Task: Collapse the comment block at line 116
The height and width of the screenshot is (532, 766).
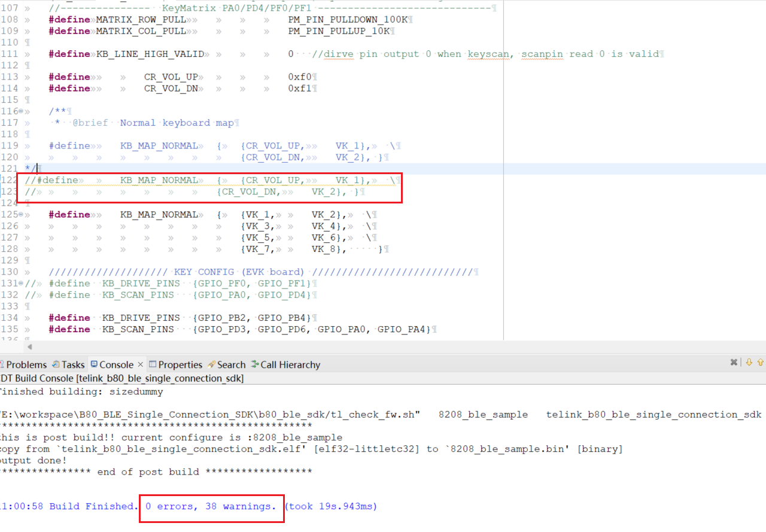Action: [21, 111]
